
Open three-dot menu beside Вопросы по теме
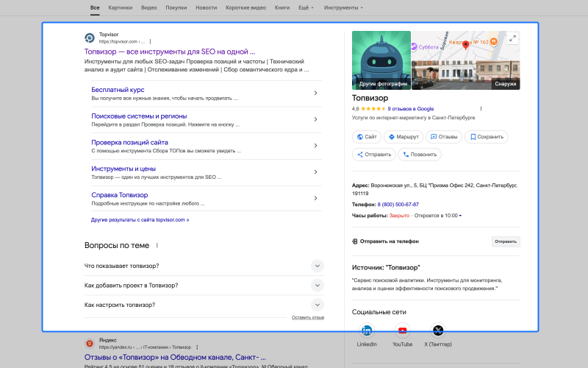(157, 245)
